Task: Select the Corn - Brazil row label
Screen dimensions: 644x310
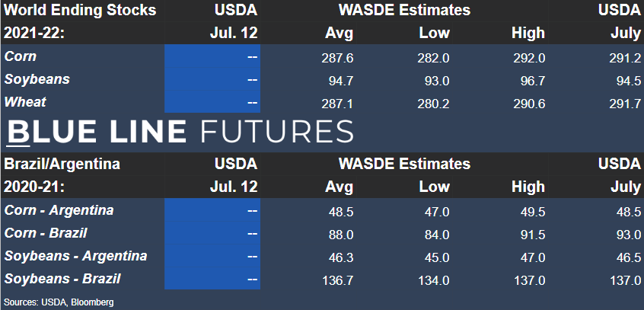Action: click(x=46, y=233)
